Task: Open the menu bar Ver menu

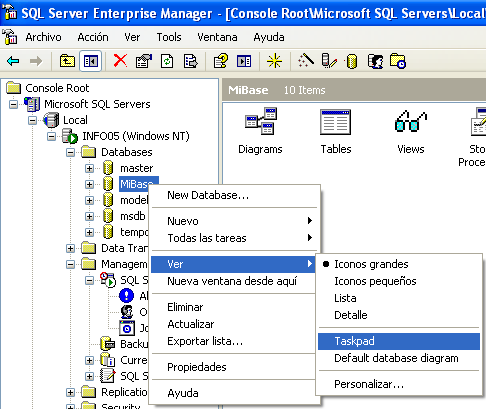Action: pos(132,37)
